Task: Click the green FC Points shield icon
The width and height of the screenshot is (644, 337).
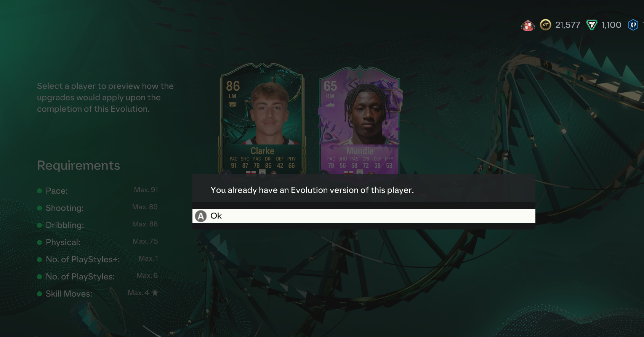Action: 591,25
